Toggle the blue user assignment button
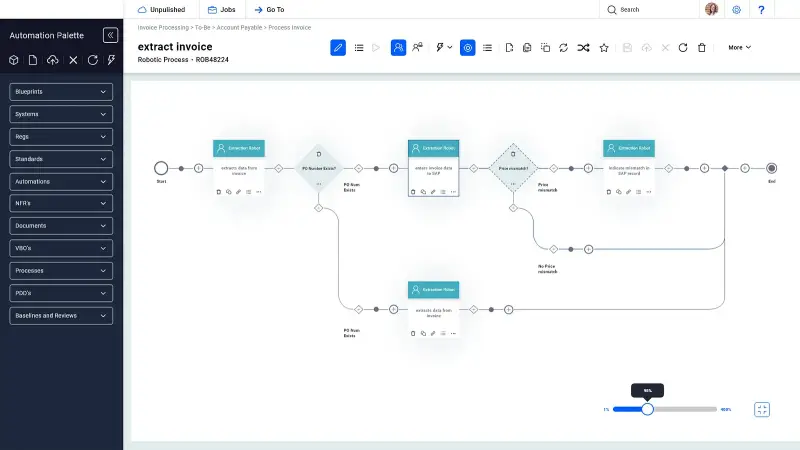This screenshot has width=800, height=450. (398, 47)
